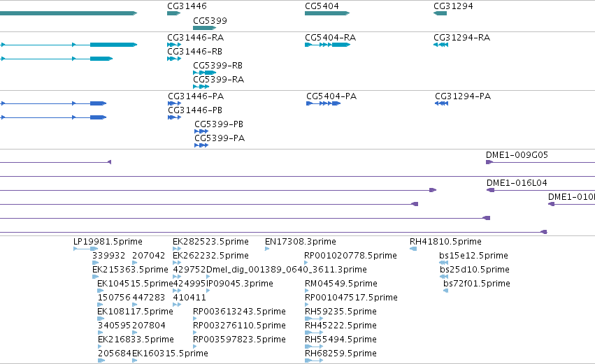Select the CG5399-RB transcript glyph
Image resolution: width=595 pixels, height=364 pixels.
pos(205,73)
